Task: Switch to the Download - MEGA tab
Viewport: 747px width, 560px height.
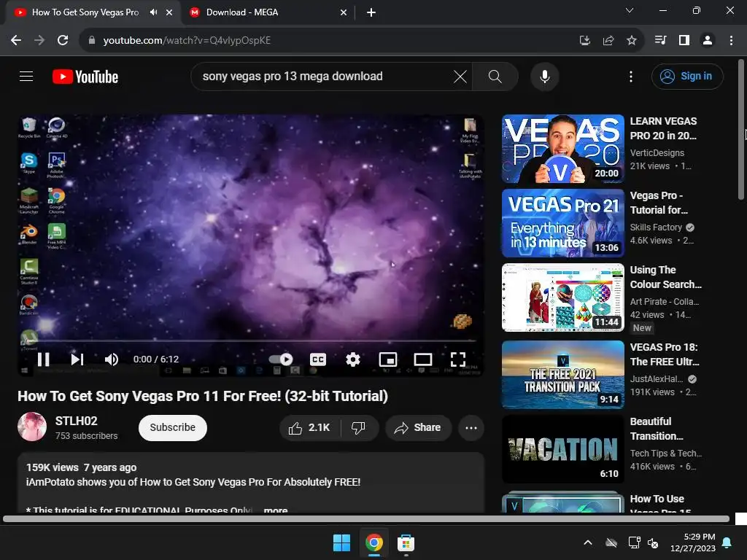Action: [268, 12]
